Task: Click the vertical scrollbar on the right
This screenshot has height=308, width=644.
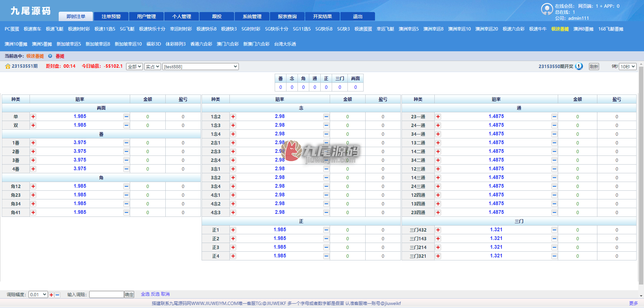Action: point(641,174)
